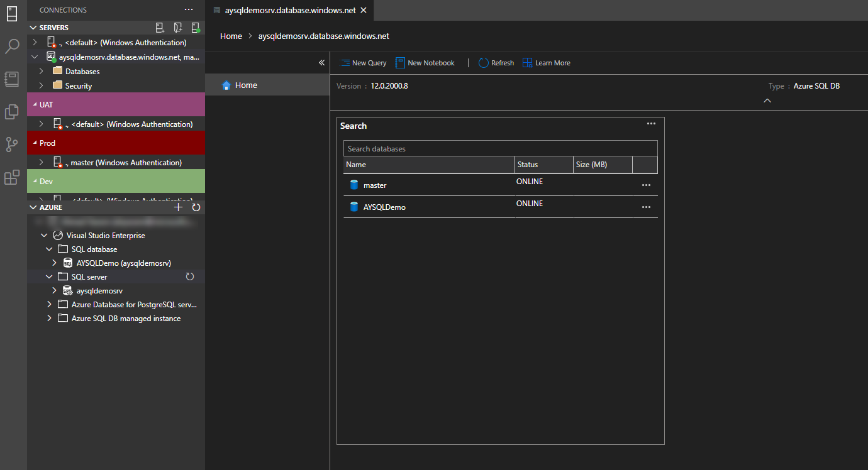This screenshot has height=470, width=868.
Task: Open the Search view in activity bar
Action: (x=13, y=46)
